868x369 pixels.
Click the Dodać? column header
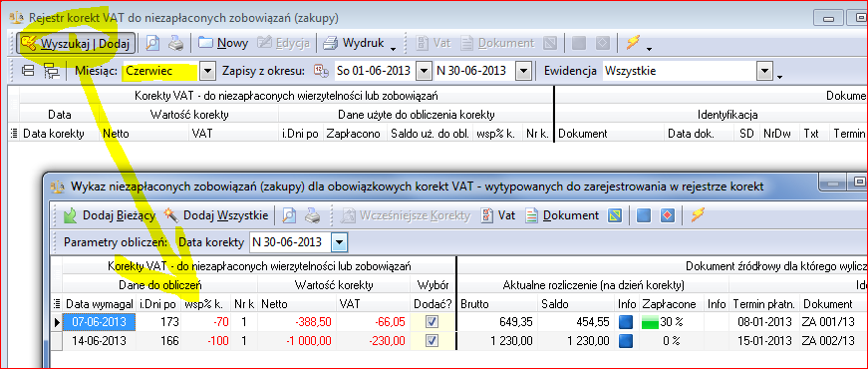433,303
